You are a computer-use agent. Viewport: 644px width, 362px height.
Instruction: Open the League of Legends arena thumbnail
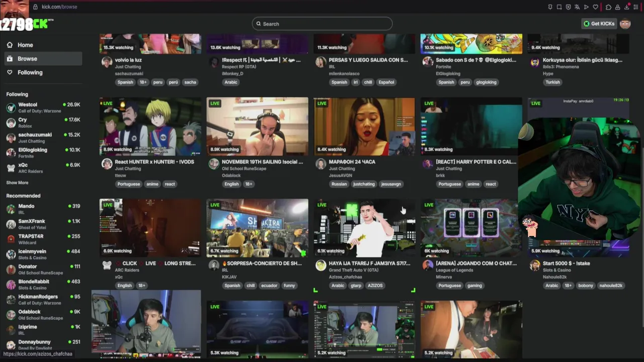(471, 228)
